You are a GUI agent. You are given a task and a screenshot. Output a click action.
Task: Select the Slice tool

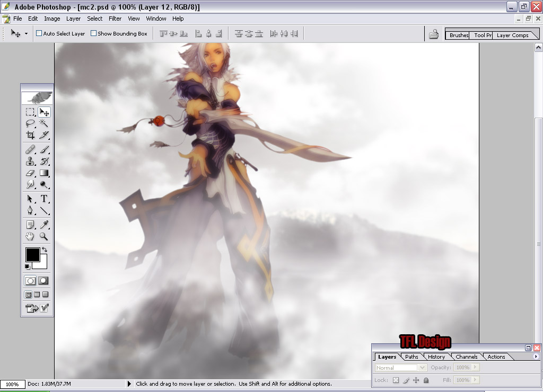pos(44,135)
